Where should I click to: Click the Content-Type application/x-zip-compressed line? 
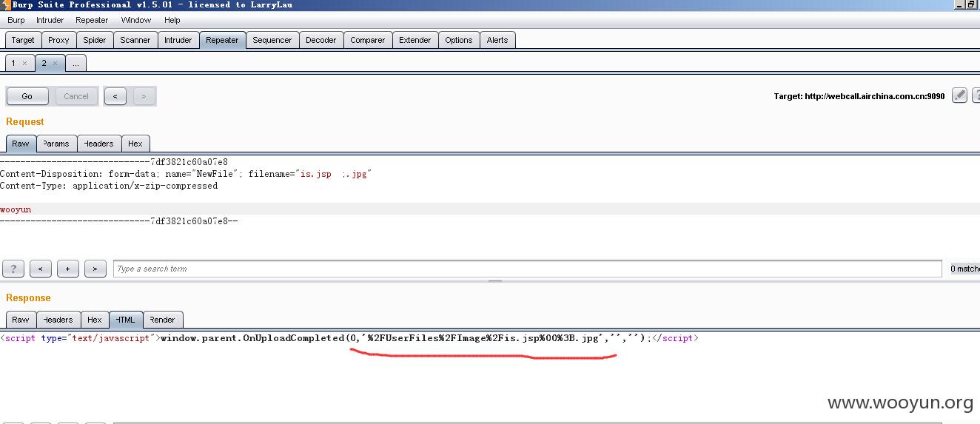[x=109, y=186]
